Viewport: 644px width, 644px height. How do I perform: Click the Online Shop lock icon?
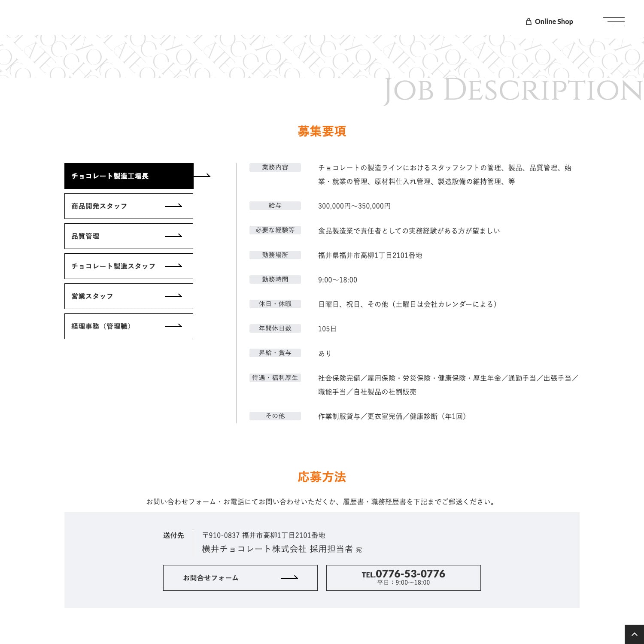point(529,21)
